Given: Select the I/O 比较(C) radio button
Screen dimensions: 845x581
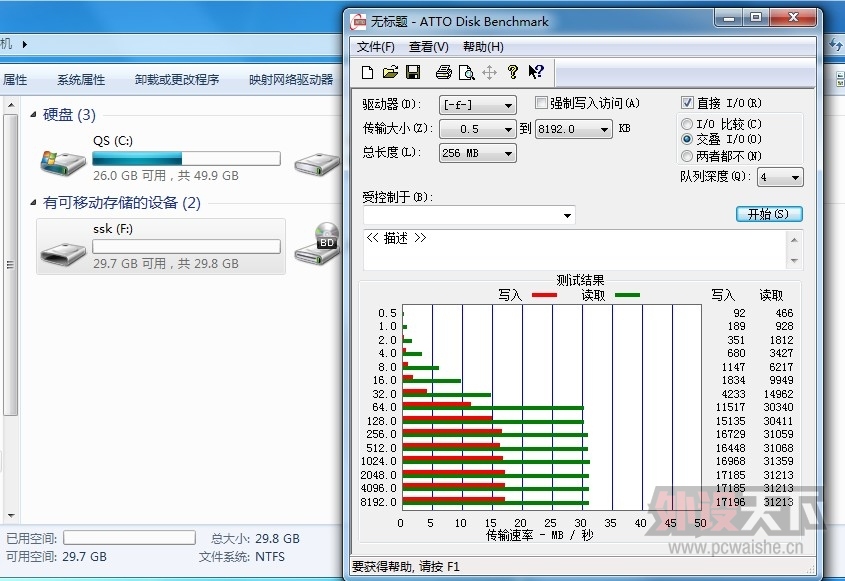Looking at the screenshot, I should tap(687, 124).
